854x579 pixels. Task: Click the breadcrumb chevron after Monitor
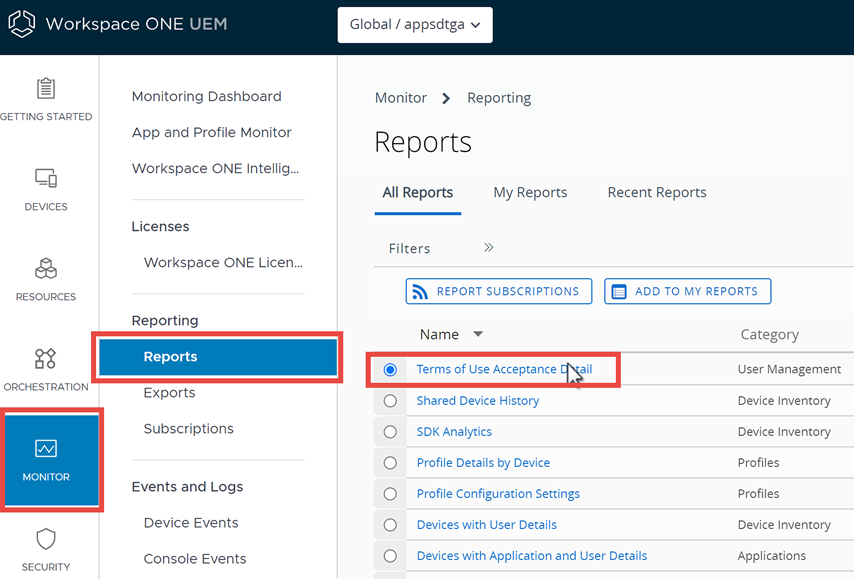(446, 98)
